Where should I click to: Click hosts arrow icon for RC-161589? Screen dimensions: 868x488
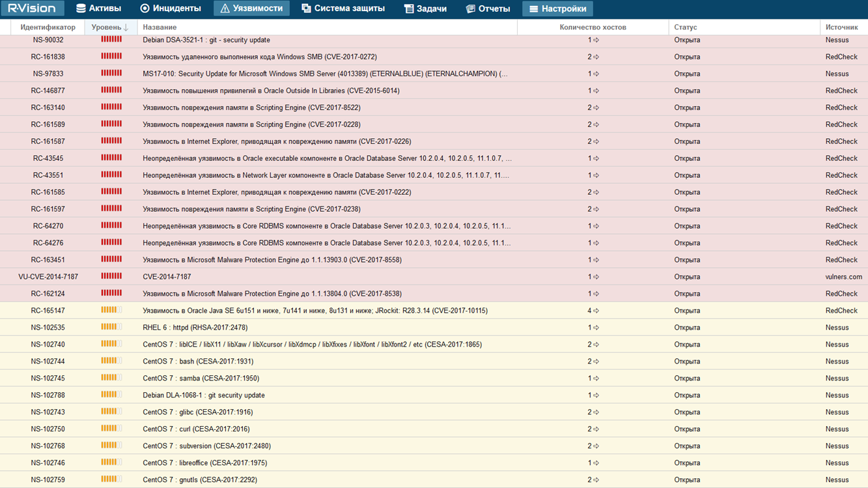pos(596,125)
